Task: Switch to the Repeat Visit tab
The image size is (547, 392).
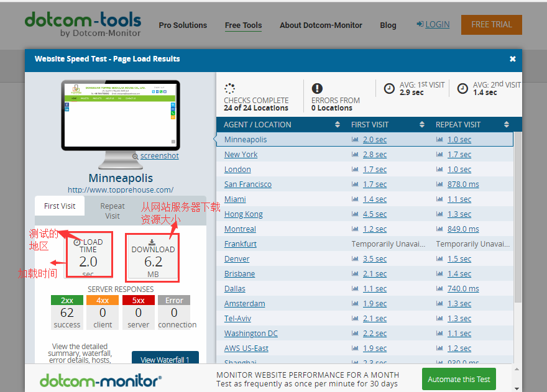Action: 113,211
